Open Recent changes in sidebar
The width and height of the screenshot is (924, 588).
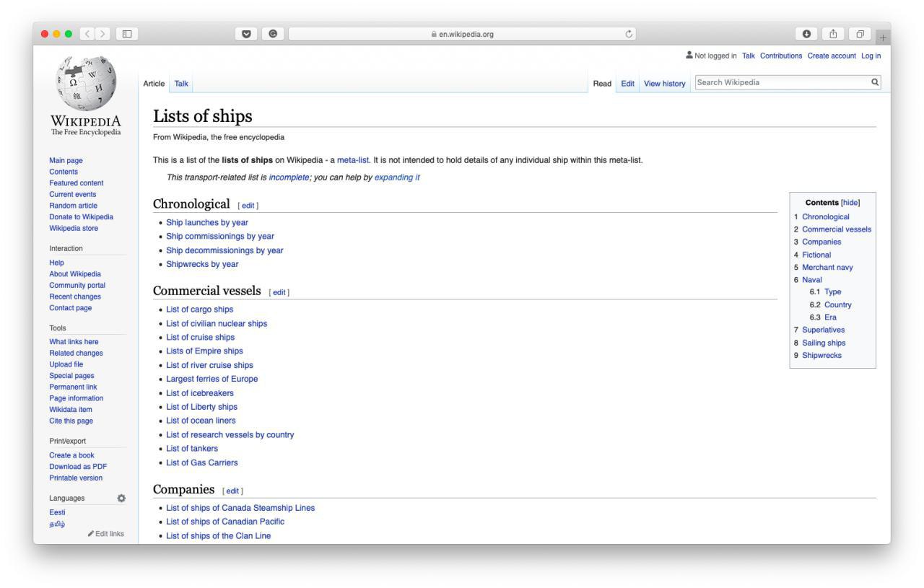tap(75, 297)
